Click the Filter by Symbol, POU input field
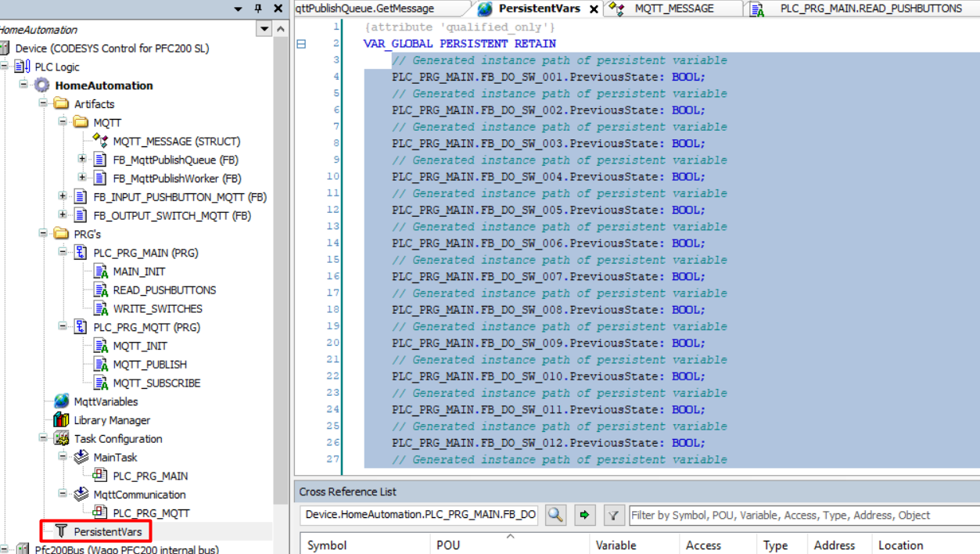This screenshot has width=980, height=554. pyautogui.click(x=804, y=515)
